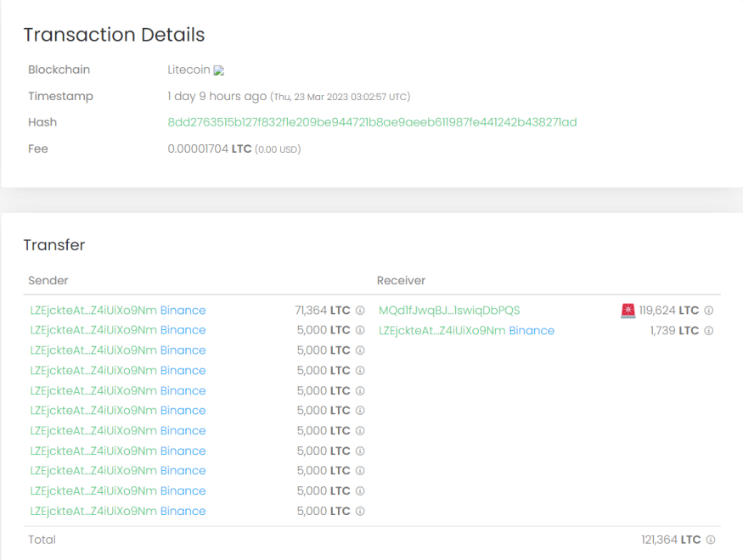Click info icon on the first 5,000 LTC row
Image resolution: width=743 pixels, height=560 pixels.
[360, 330]
